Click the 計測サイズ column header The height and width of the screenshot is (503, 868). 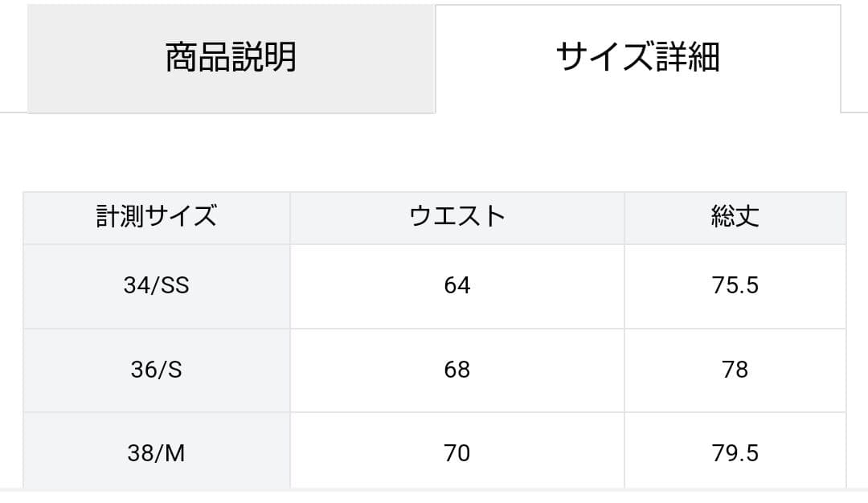157,217
